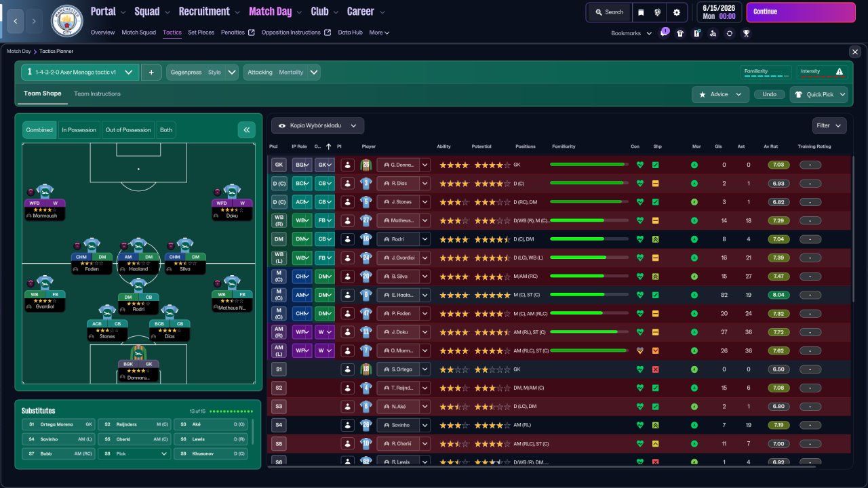Open the settings gear icon
Viewport: 868px width, 488px height.
click(677, 12)
